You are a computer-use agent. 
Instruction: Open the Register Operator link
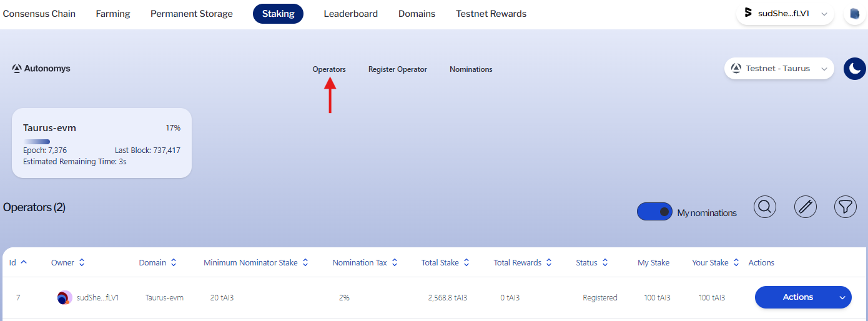coord(398,69)
